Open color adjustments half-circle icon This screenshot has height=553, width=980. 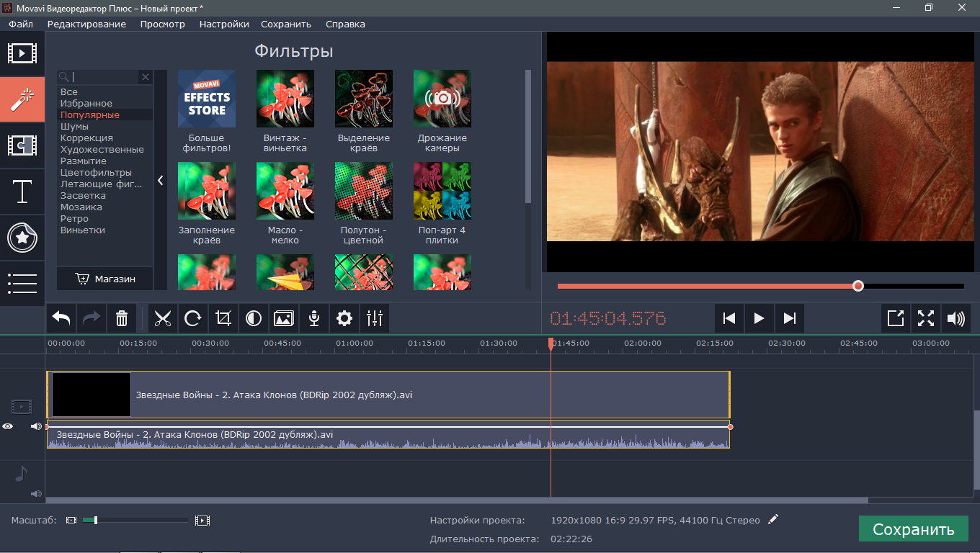pyautogui.click(x=254, y=318)
